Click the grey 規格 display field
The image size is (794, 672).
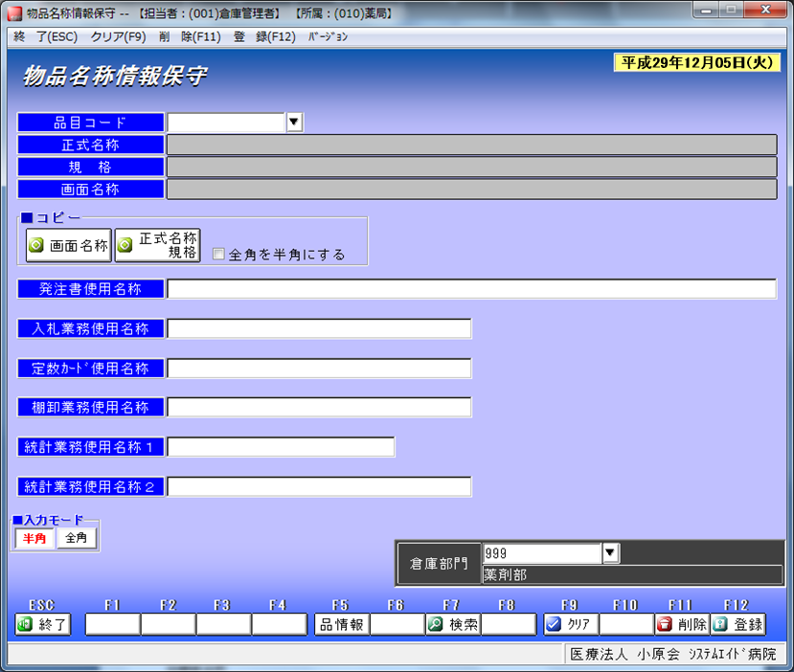point(472,167)
